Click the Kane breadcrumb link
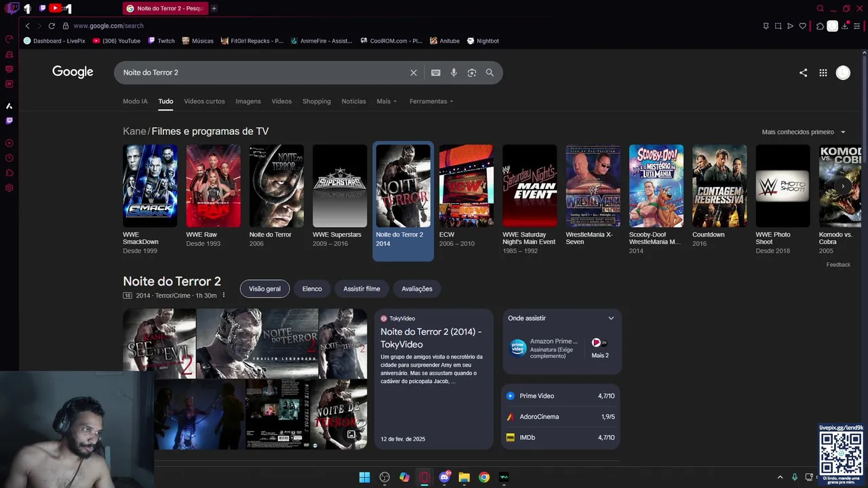Viewport: 868px width, 488px height. click(x=134, y=131)
